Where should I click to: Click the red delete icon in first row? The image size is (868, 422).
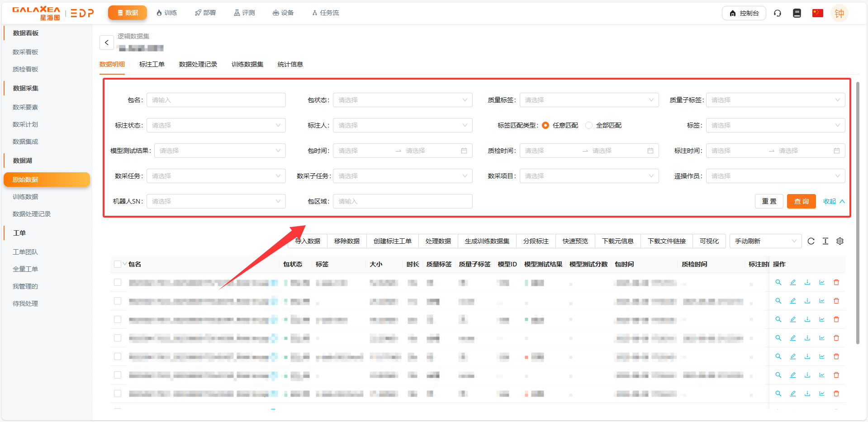pyautogui.click(x=836, y=282)
